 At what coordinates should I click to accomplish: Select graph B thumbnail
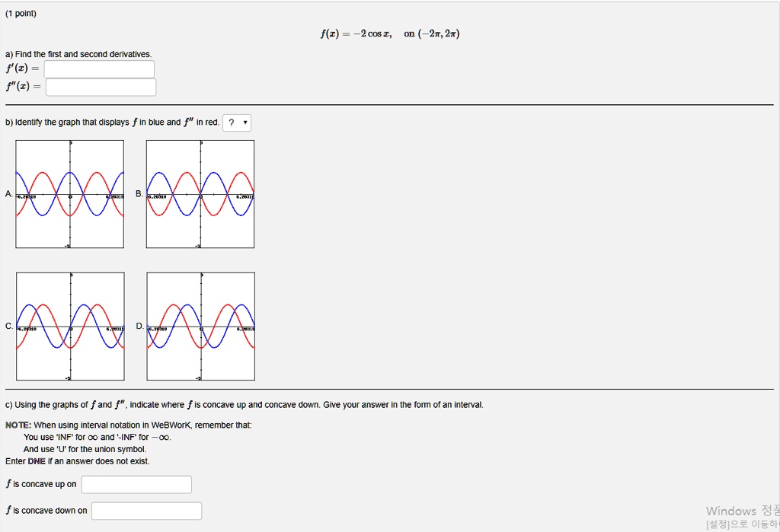pos(200,193)
